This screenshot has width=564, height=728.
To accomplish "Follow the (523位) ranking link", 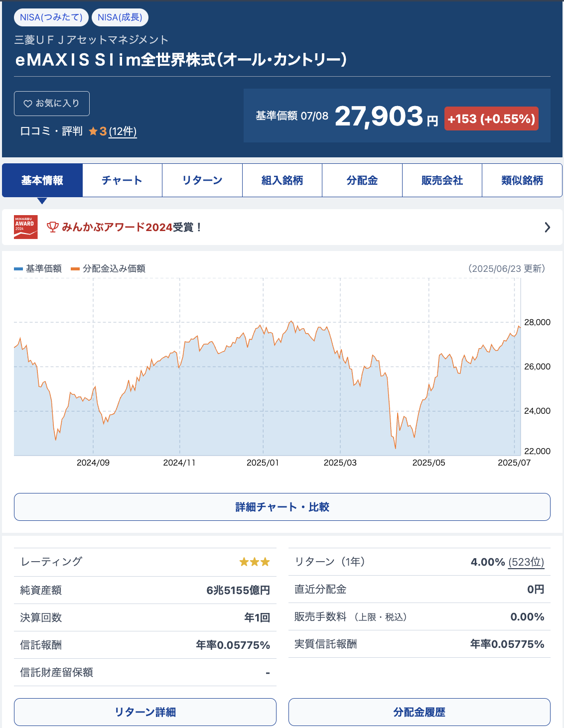I will [526, 562].
